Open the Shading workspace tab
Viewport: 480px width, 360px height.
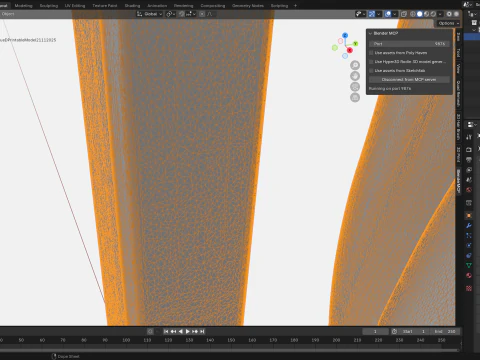point(132,6)
